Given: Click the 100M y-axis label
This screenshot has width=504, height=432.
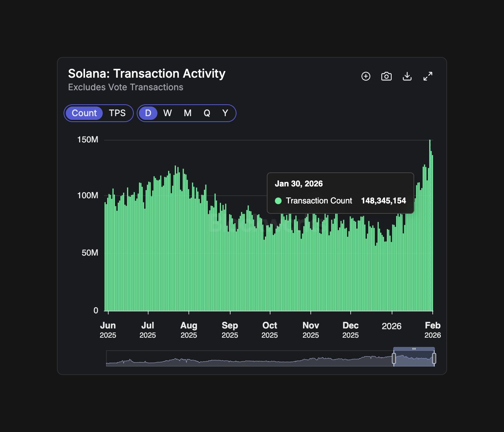Looking at the screenshot, I should [x=88, y=195].
